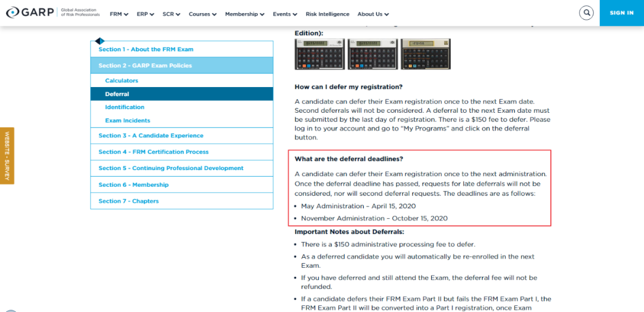Expand the ERP dropdown menu
Screen dimensions: 644x312
tap(145, 14)
